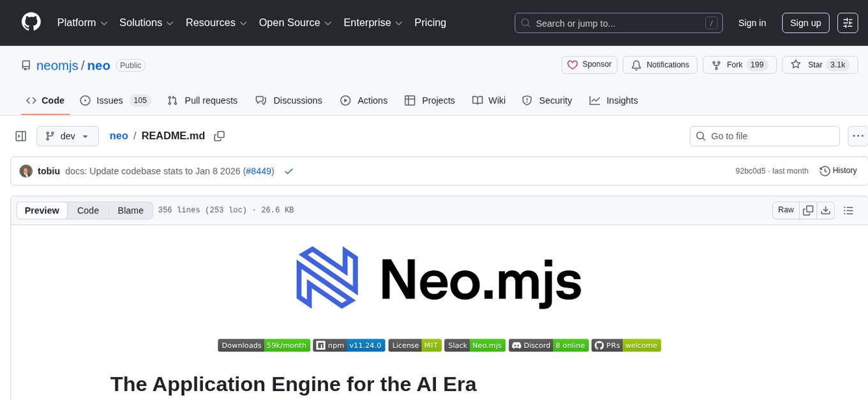
Task: Download the raw README file
Action: tap(826, 210)
